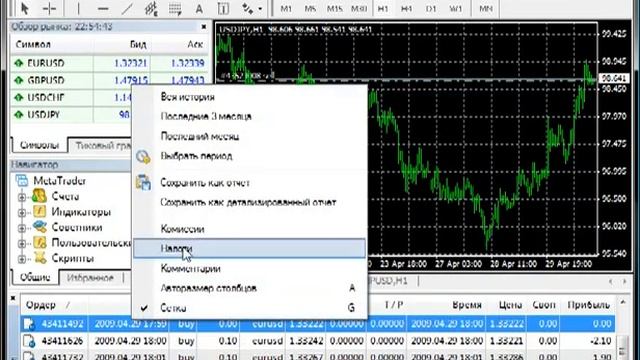Screen dimensions: 640x360
Task: Expand the Expert Advisors tree node
Action: (22, 228)
